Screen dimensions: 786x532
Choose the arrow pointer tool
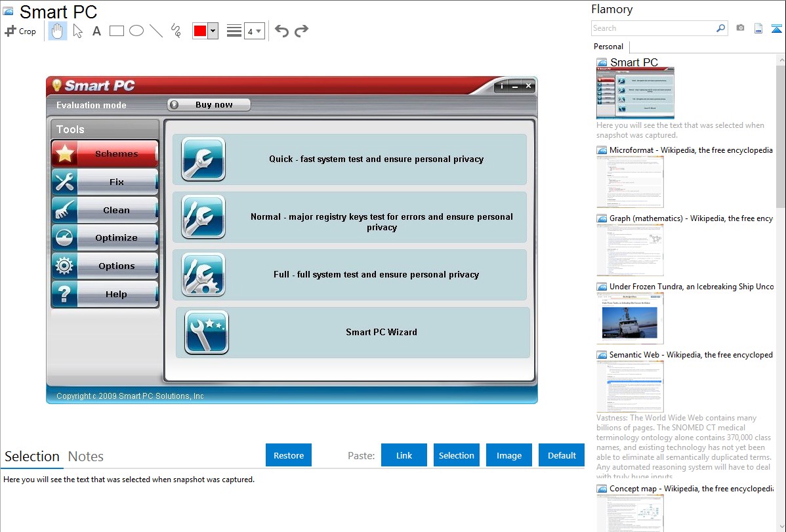point(77,31)
